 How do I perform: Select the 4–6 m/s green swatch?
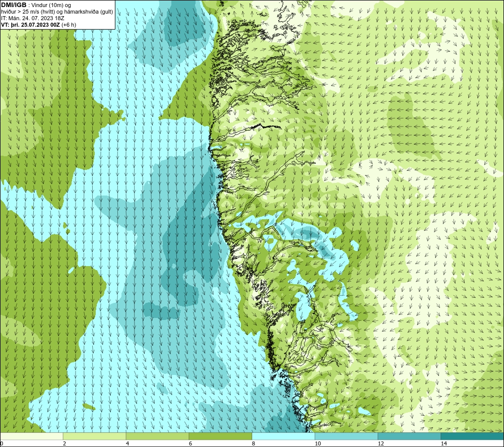click(157, 436)
